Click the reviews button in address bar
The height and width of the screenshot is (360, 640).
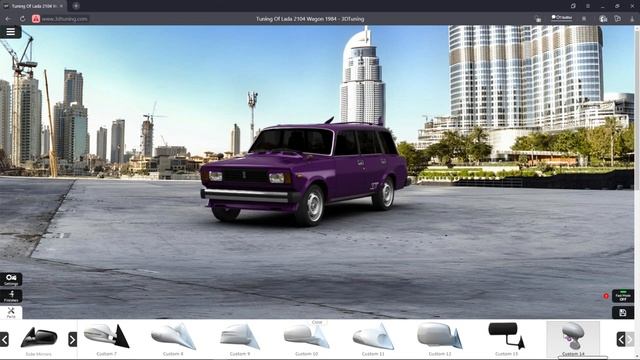(x=562, y=18)
